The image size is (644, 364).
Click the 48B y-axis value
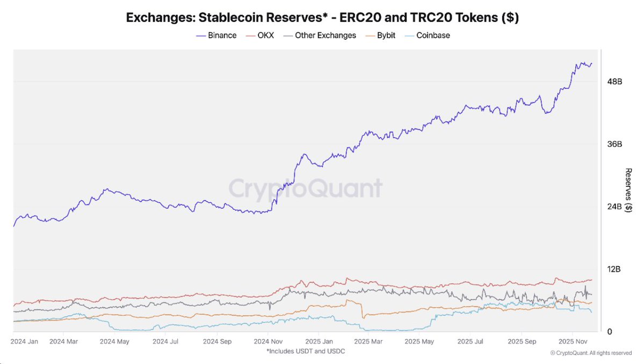(614, 82)
